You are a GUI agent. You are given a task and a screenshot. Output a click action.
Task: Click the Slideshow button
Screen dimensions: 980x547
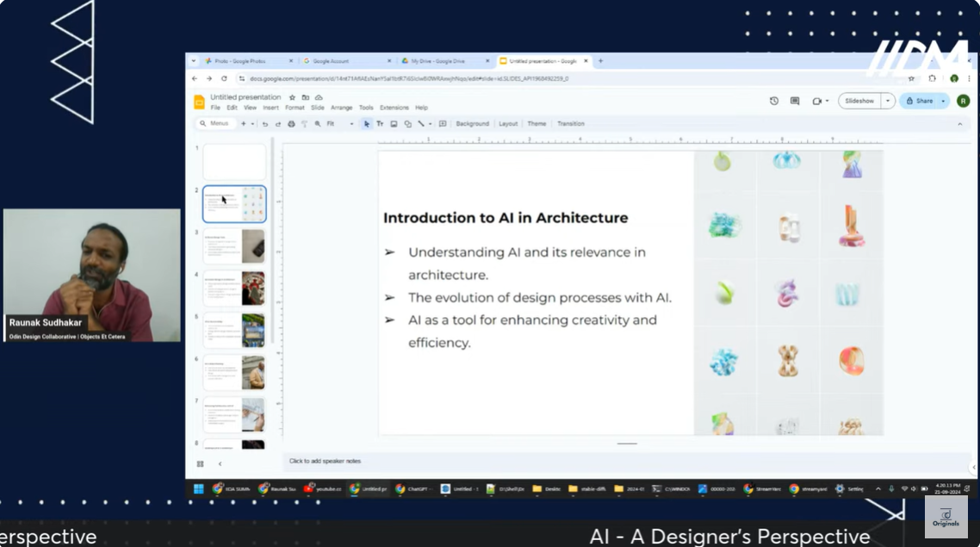859,101
